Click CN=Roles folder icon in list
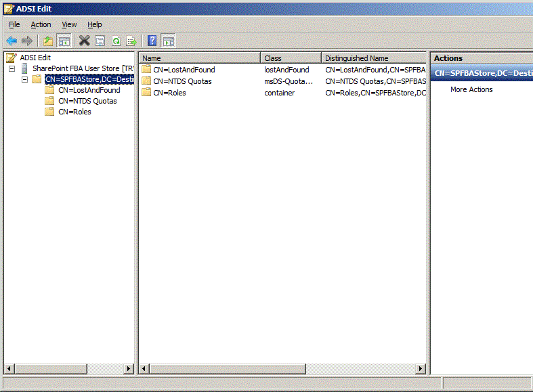Viewport: 533px width, 392px height. pos(146,92)
